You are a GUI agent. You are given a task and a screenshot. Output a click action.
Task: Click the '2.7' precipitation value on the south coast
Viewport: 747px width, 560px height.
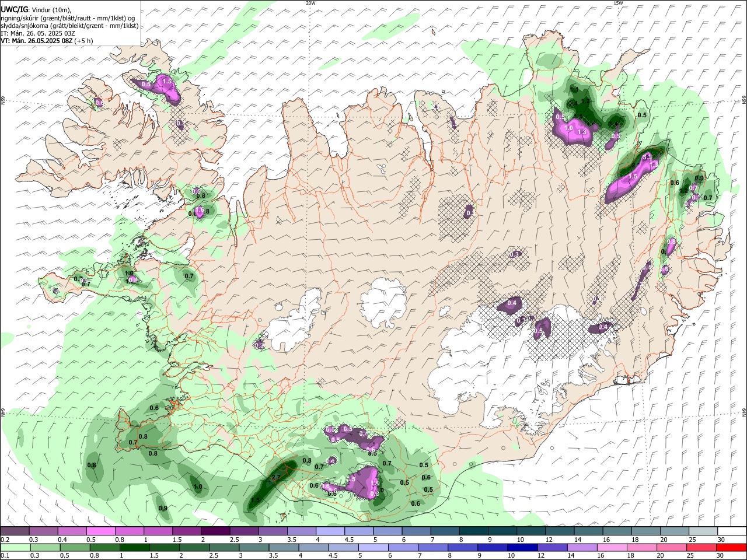(277, 477)
